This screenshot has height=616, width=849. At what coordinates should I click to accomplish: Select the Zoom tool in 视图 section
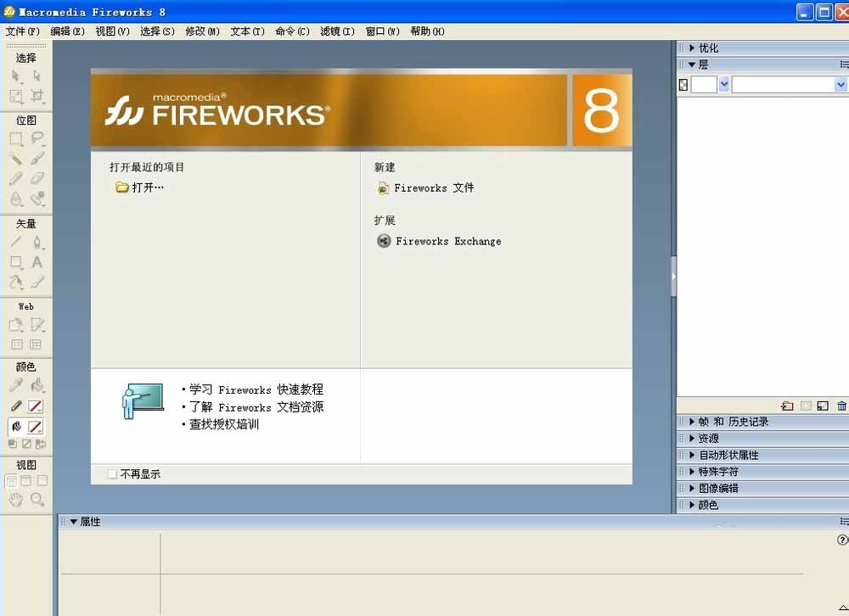(x=36, y=497)
